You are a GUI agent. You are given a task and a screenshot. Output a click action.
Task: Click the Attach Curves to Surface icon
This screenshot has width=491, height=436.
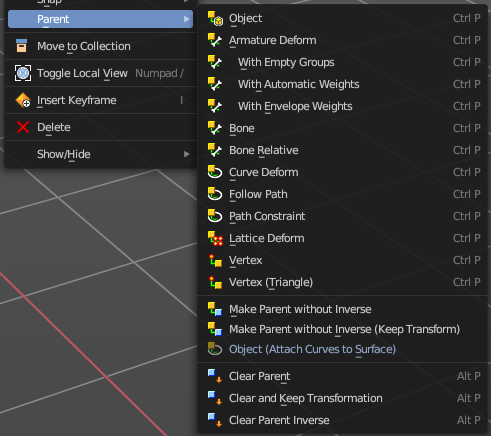click(x=215, y=349)
